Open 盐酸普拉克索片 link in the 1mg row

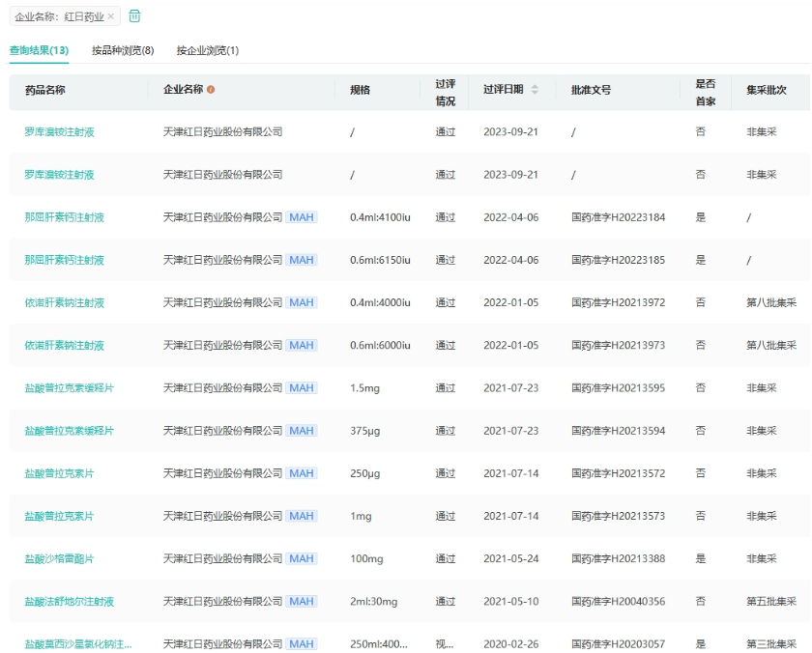(59, 516)
